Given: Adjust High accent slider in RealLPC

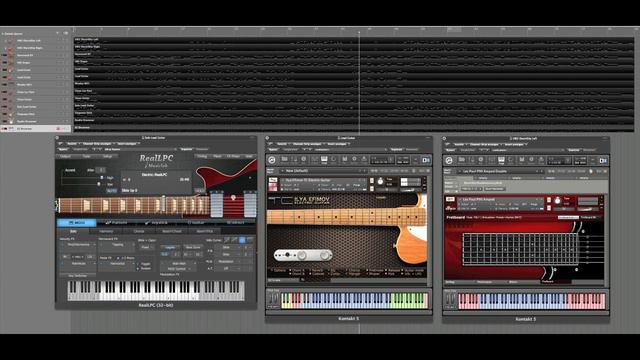Looking at the screenshot, I should [102, 177].
